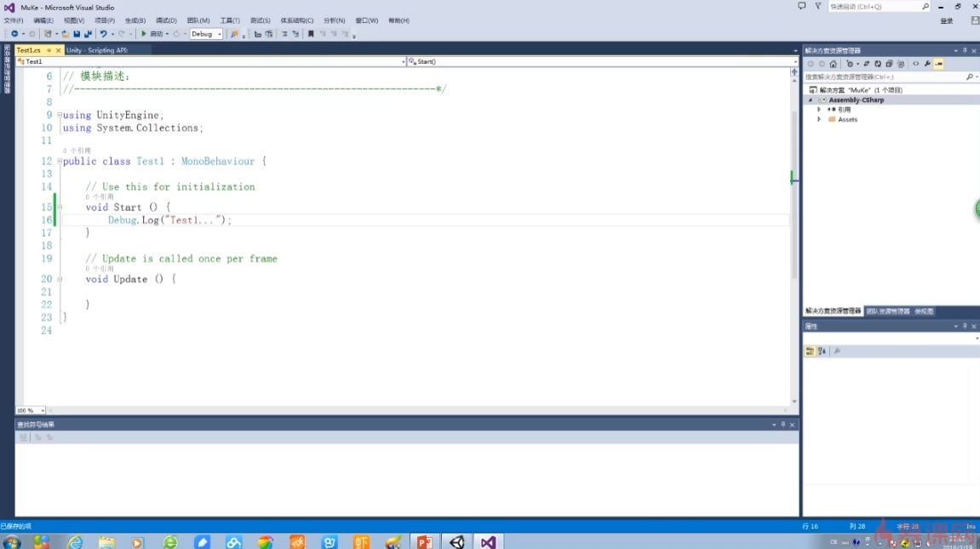Image resolution: width=980 pixels, height=549 pixels.
Task: Pin the Test1.cs tab
Action: (x=49, y=50)
